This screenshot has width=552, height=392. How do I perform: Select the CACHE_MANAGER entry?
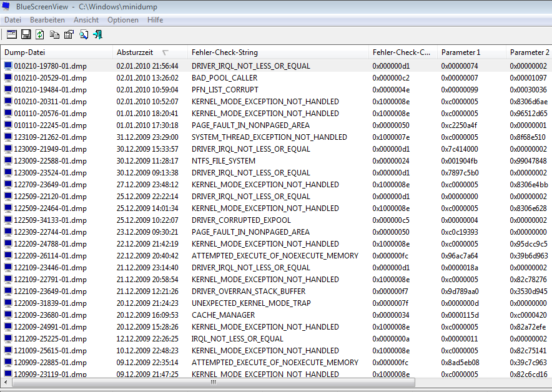pyautogui.click(x=223, y=315)
